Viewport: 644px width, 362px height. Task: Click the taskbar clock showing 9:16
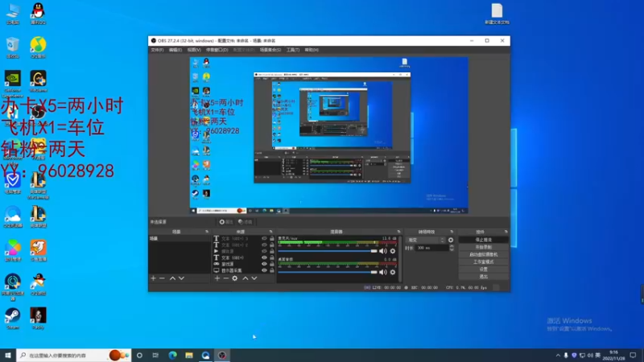pos(614,356)
